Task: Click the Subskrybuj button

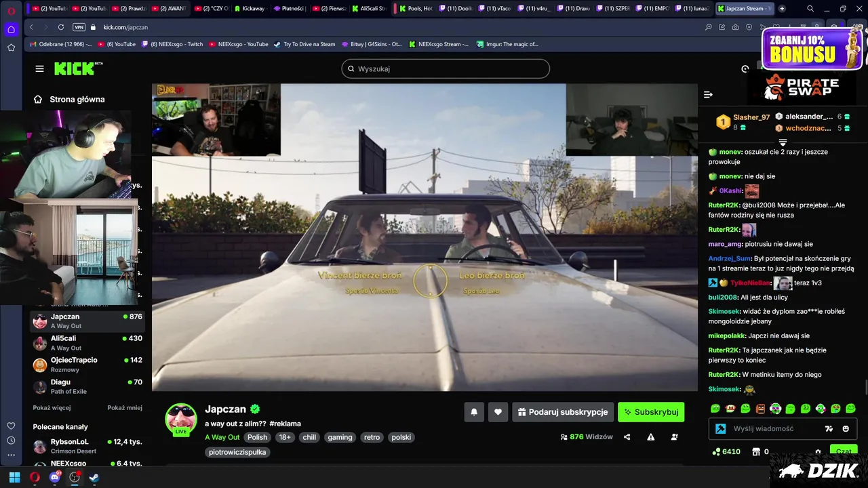Action: click(x=651, y=411)
